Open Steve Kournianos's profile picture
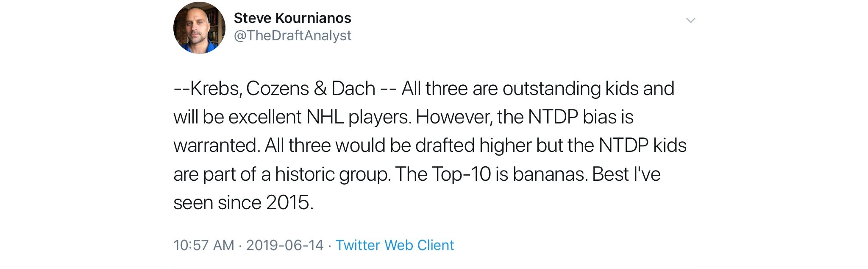The width and height of the screenshot is (868, 269). coord(199,28)
